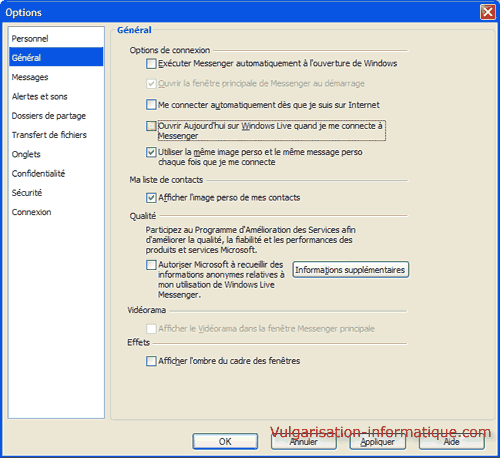Screen dimensions: 500x458
Task: Check Me connecter automatiquement sur Internet
Action: tap(151, 105)
